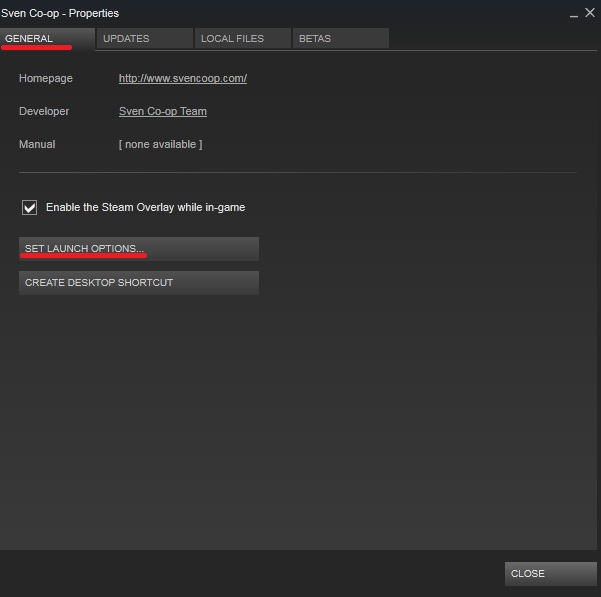
Task: Open the Sven Co-op Team developer link
Action: tap(163, 112)
